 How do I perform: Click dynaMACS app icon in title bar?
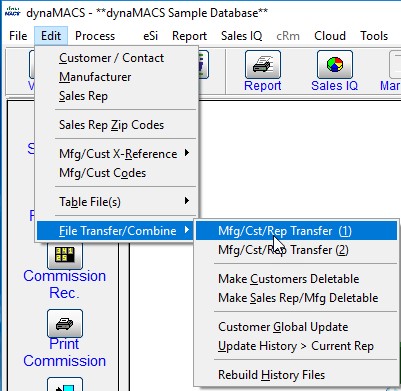(x=13, y=13)
